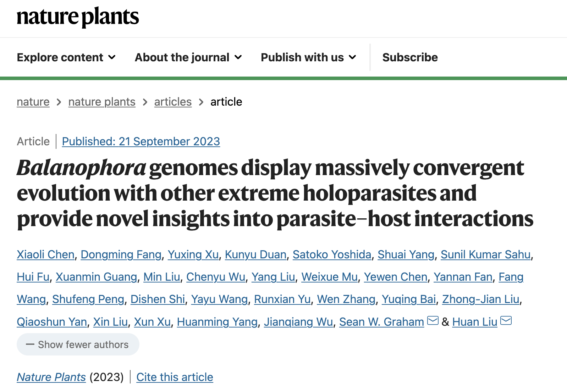
Task: Open author Satoko Yoshida's link
Action: pyautogui.click(x=332, y=254)
